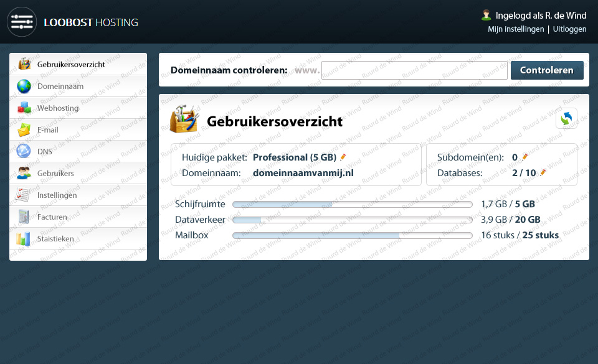
Task: Click the user avatar icon near Ingelogd
Action: tap(486, 15)
